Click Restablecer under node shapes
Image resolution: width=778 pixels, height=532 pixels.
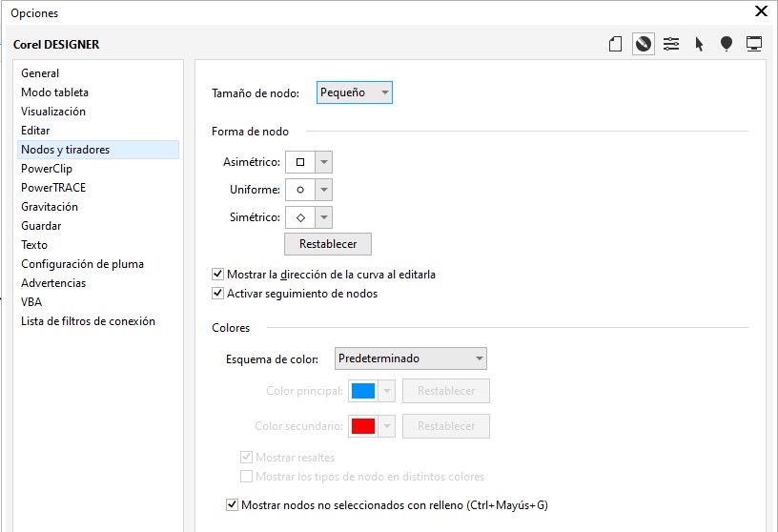coord(328,244)
